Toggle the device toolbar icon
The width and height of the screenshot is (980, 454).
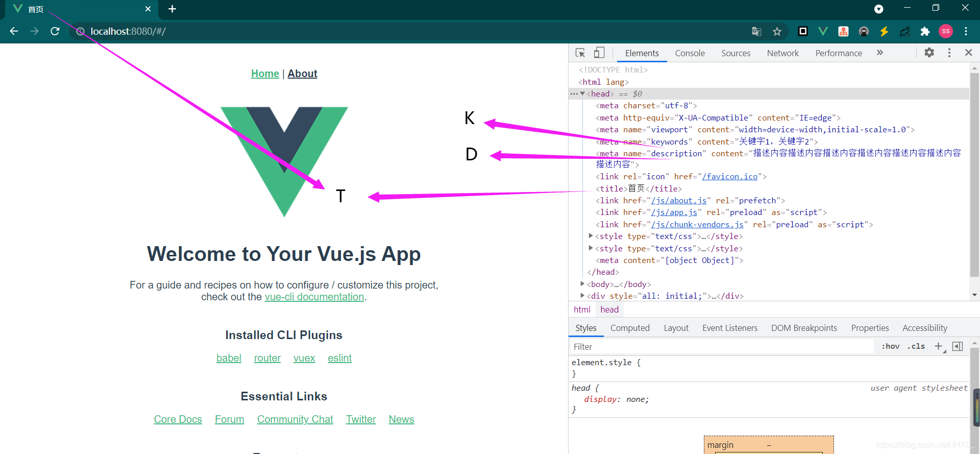pyautogui.click(x=599, y=53)
